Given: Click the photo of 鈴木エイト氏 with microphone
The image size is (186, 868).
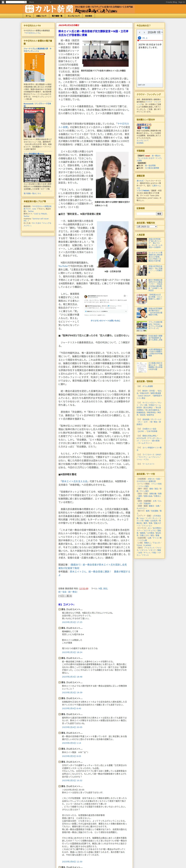Looking at the screenshot, I should [112, 175].
